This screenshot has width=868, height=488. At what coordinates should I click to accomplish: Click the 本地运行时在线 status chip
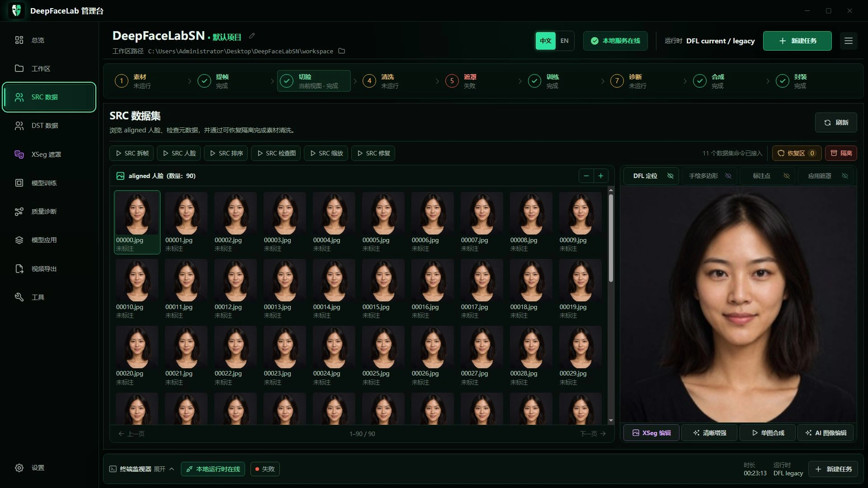coord(213,469)
